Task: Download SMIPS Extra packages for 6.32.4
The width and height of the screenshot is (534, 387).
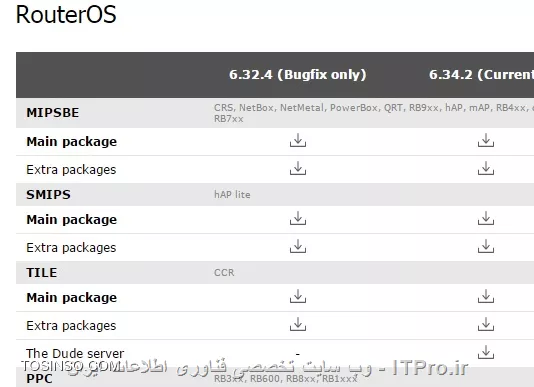Action: click(298, 246)
